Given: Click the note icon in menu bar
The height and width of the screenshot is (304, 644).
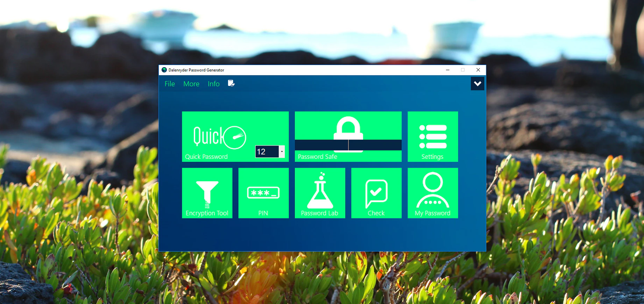Looking at the screenshot, I should [231, 83].
